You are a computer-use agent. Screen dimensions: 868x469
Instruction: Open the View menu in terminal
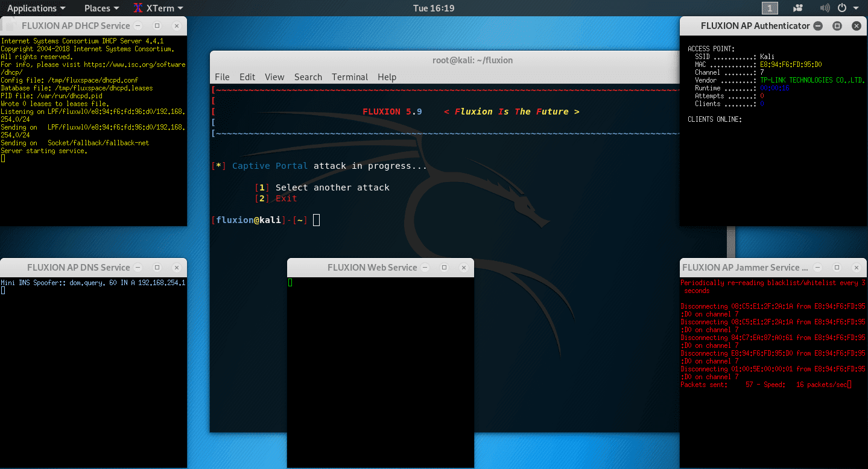click(x=274, y=77)
